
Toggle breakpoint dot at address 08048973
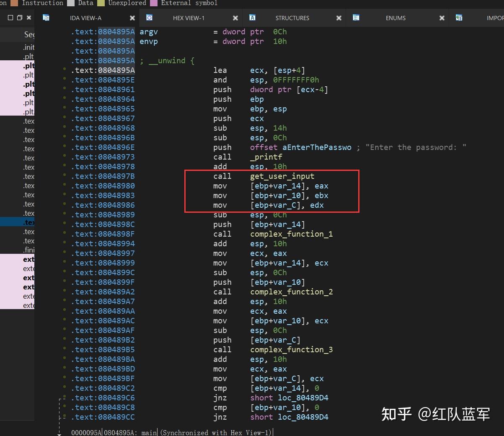(64, 155)
